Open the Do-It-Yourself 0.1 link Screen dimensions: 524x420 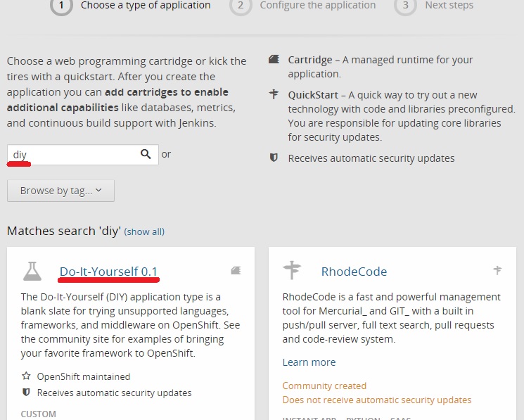[x=109, y=272]
